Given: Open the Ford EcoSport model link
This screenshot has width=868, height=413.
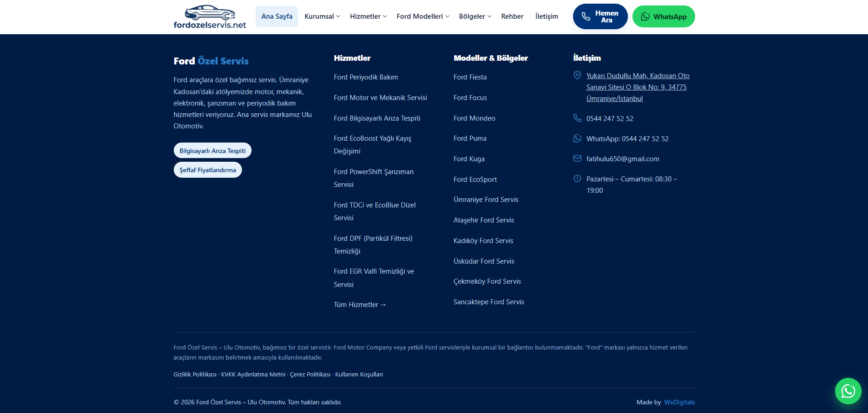Looking at the screenshot, I should tap(475, 180).
